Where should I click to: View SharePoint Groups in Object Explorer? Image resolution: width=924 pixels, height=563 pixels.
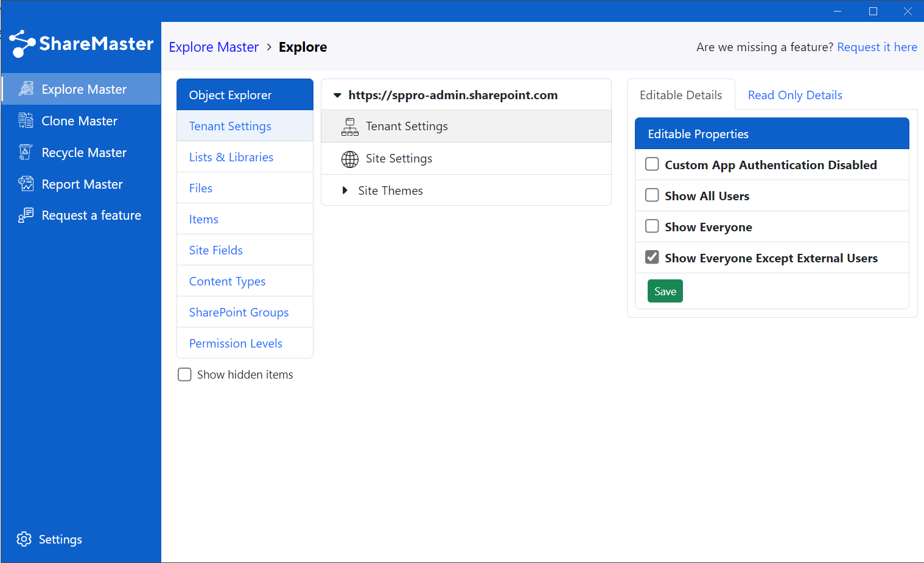[x=245, y=312]
